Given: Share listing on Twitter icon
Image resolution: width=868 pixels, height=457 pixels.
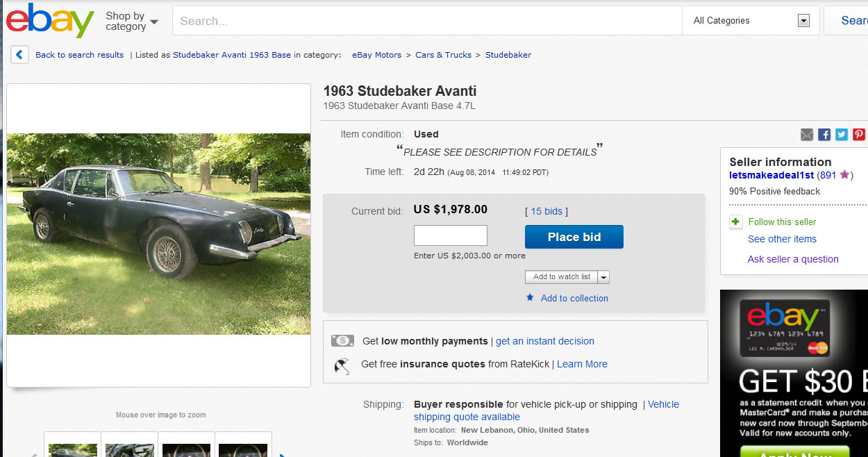Looking at the screenshot, I should [842, 135].
